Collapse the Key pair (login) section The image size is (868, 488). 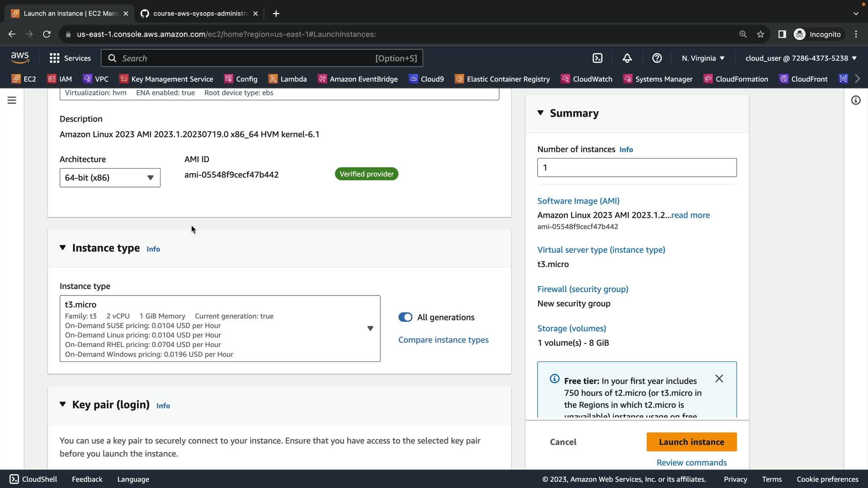coord(63,404)
